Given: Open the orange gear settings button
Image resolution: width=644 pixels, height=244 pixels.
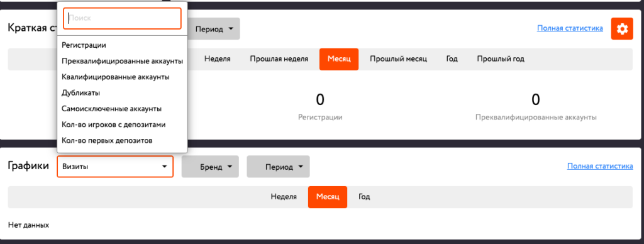Looking at the screenshot, I should tap(622, 29).
